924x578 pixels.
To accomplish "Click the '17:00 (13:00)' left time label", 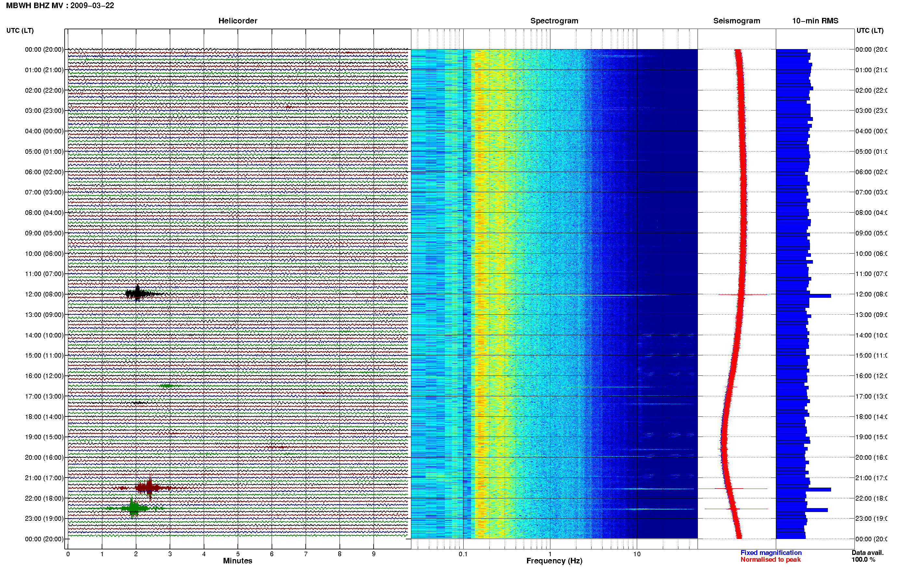I will [x=44, y=396].
